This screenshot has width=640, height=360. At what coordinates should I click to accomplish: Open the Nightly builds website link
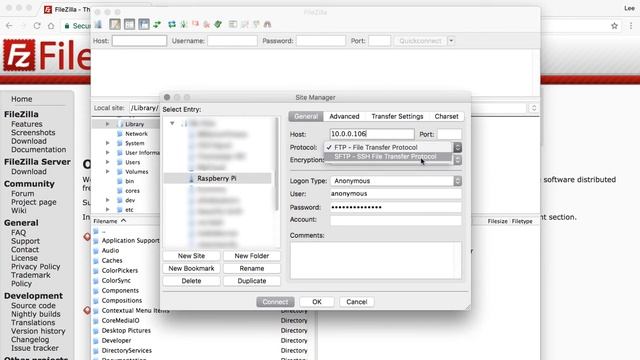pyautogui.click(x=36, y=314)
